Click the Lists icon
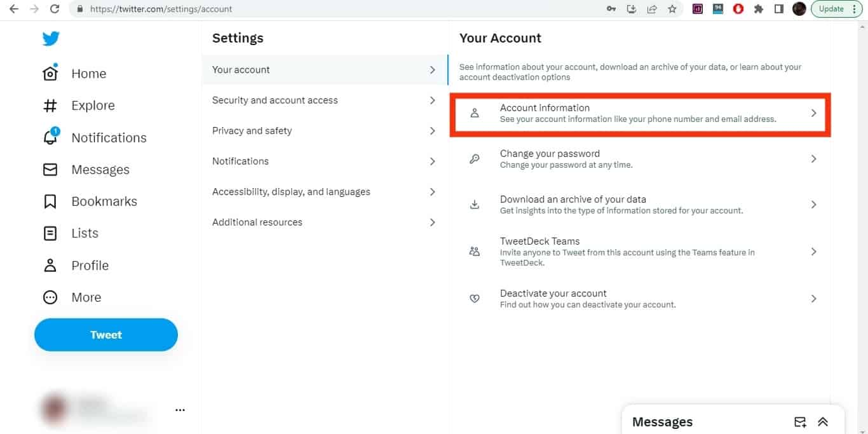 (50, 233)
